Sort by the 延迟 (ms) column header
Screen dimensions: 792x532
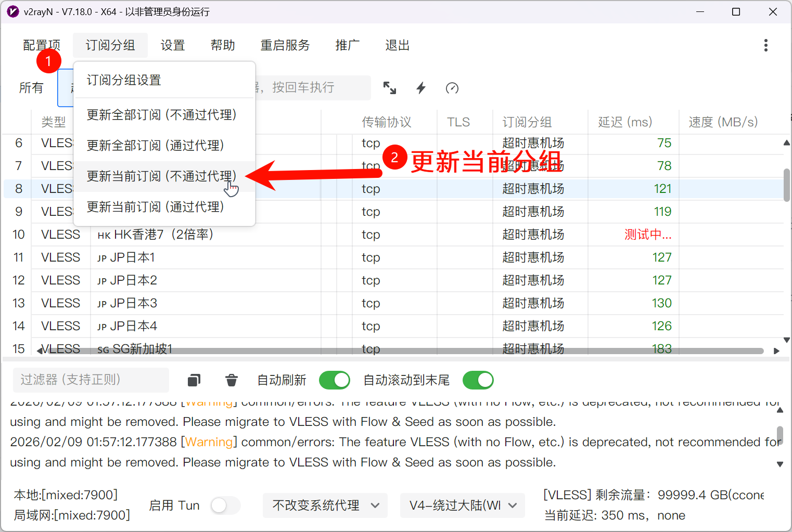coord(625,122)
